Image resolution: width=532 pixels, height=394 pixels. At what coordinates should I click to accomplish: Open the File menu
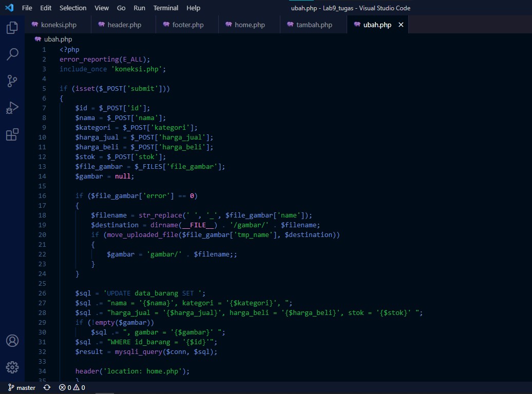[x=27, y=8]
